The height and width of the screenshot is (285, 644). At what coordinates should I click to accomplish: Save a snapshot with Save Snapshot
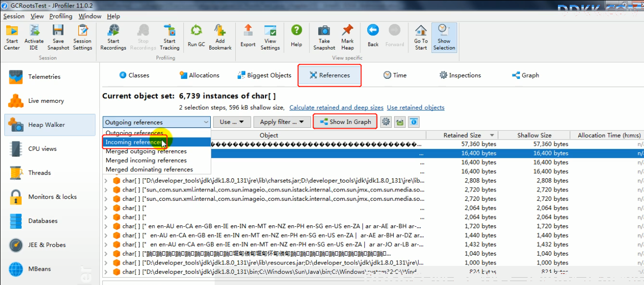(x=58, y=37)
